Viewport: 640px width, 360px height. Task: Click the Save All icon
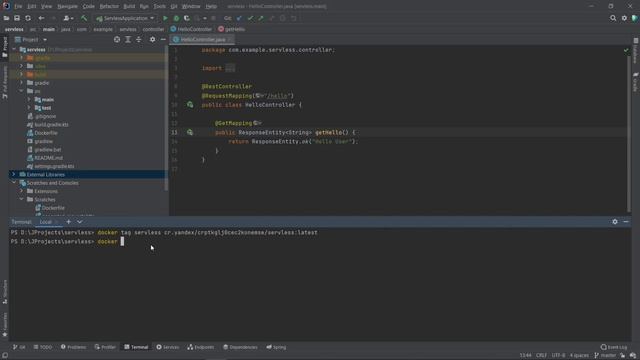[17, 18]
